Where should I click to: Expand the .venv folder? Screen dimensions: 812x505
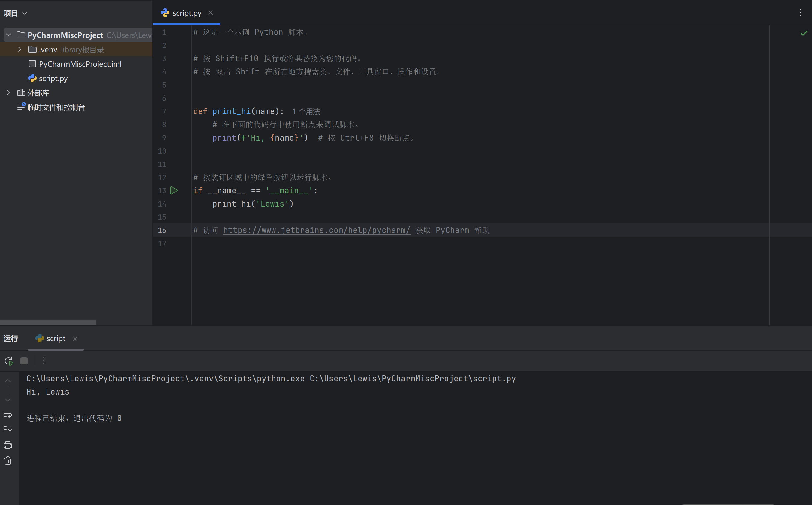[x=20, y=50]
